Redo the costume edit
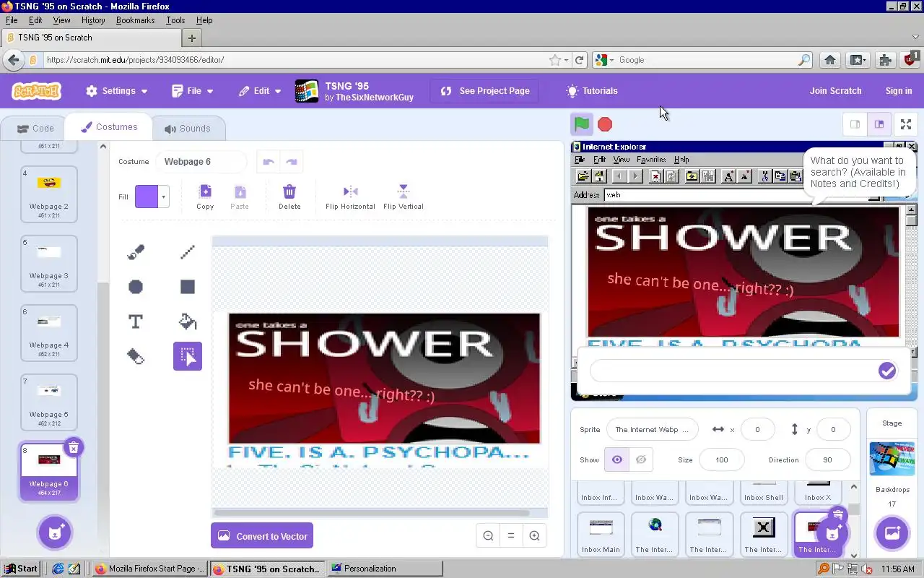The height and width of the screenshot is (578, 924). pyautogui.click(x=292, y=162)
